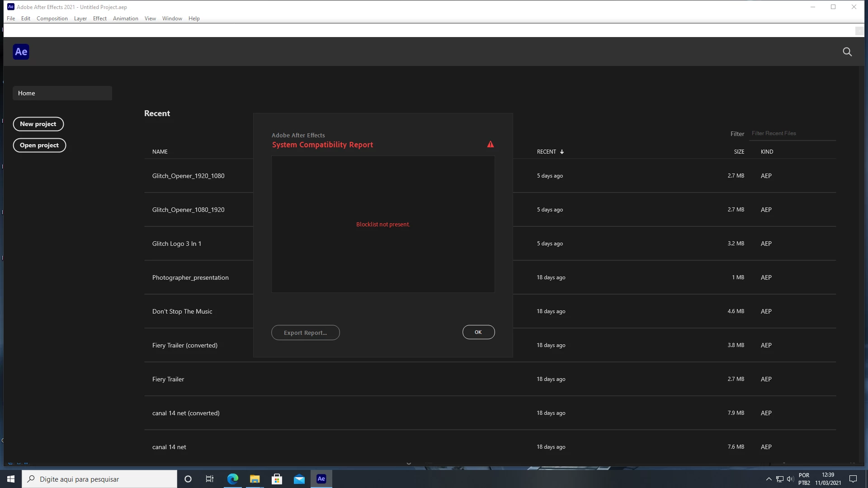Click the Windows Start button
868x488 pixels.
pyautogui.click(x=11, y=479)
